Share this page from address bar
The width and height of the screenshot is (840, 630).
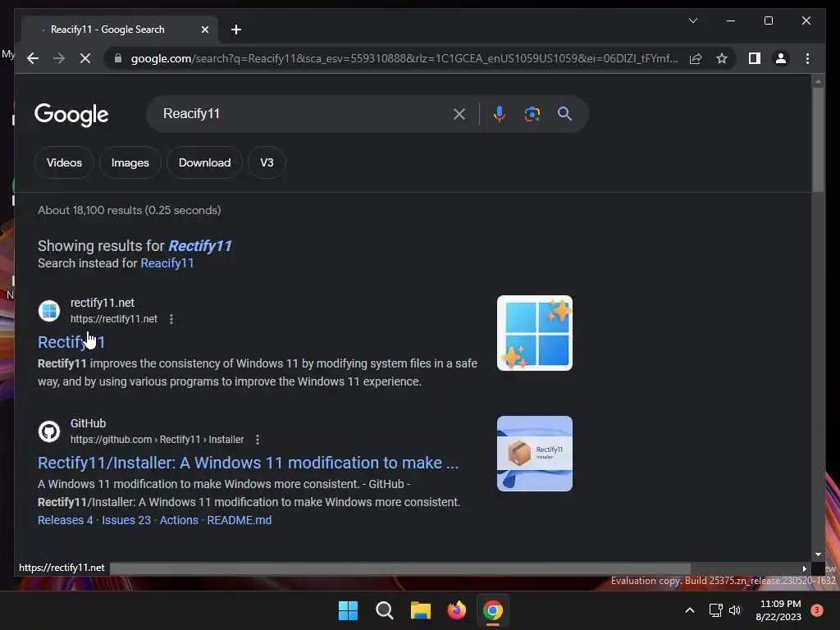696,58
